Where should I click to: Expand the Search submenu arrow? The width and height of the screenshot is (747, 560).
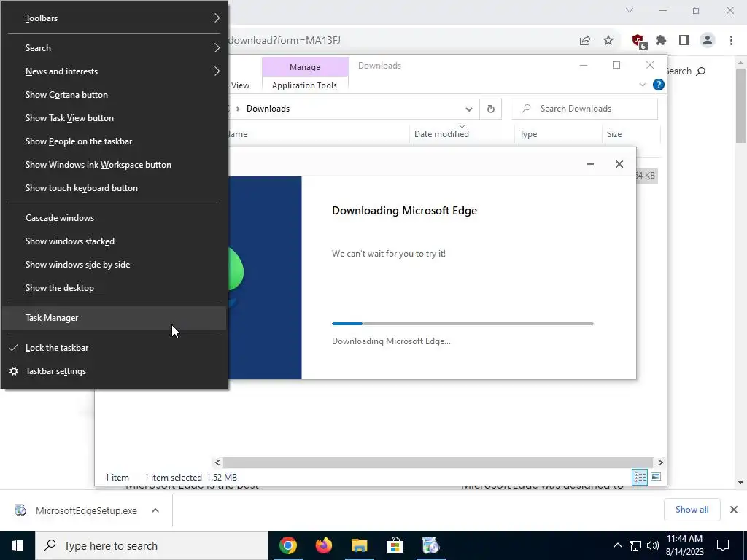(217, 48)
